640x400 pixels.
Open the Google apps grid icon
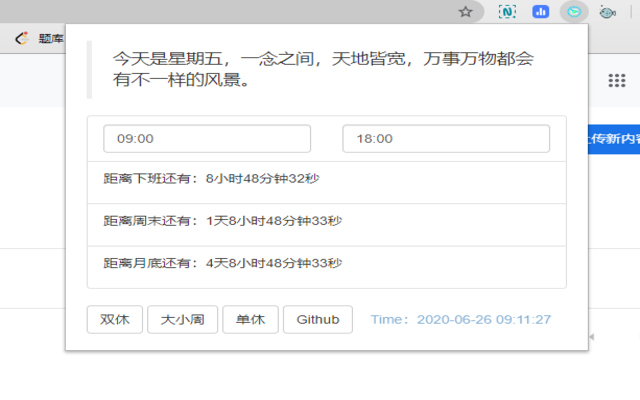pyautogui.click(x=617, y=80)
